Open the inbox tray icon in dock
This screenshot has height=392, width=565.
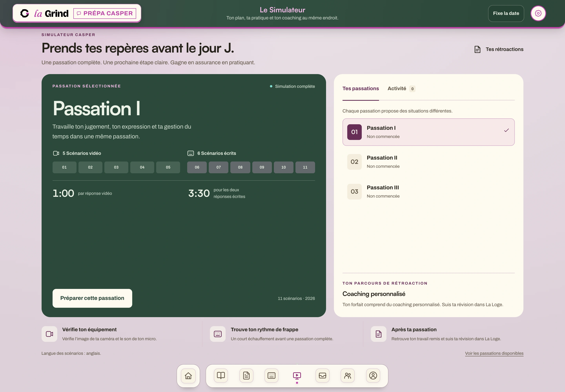click(322, 376)
